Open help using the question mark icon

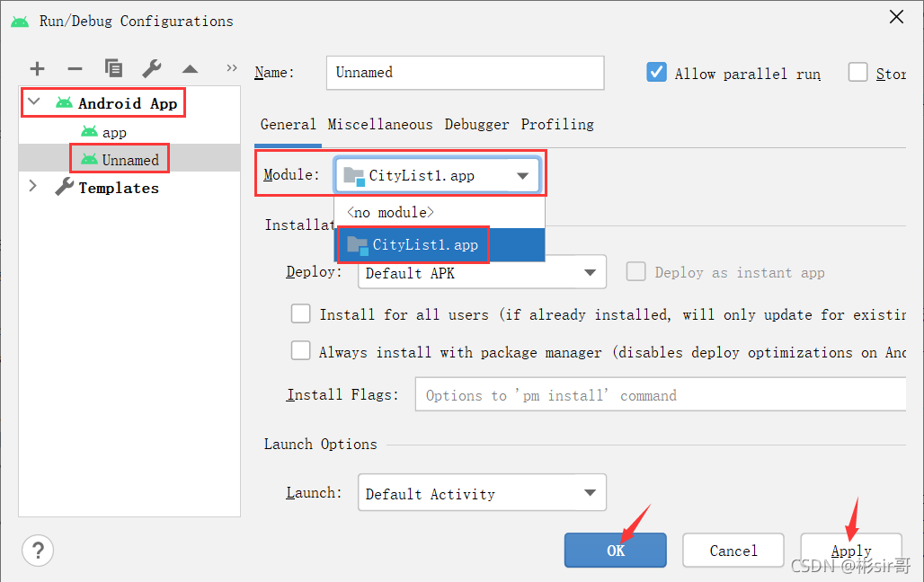pyautogui.click(x=38, y=550)
